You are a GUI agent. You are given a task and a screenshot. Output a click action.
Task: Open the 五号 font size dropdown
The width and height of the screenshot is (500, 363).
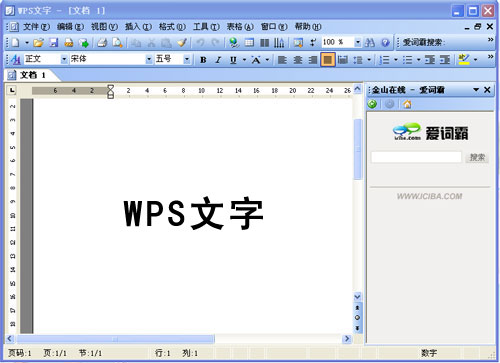point(187,59)
